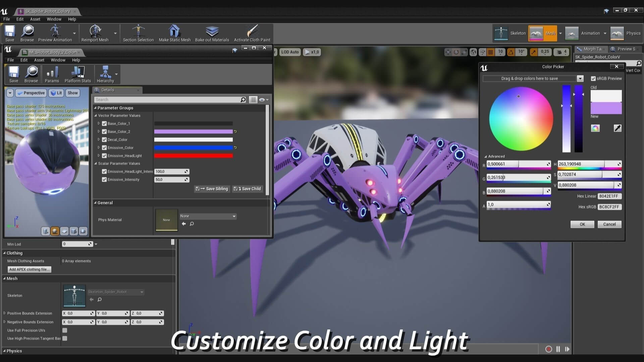The height and width of the screenshot is (362, 644).
Task: Click Params icon in material toolbar
Action: 52,74
